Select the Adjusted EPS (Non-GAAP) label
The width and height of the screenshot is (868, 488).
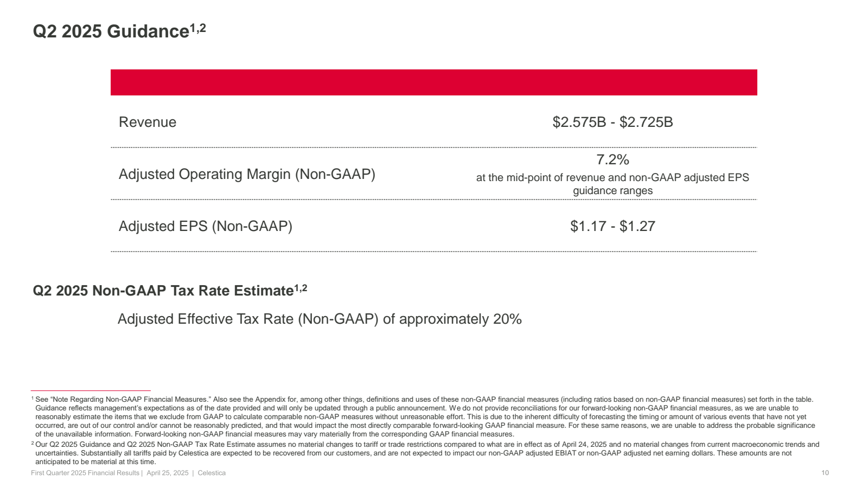(206, 226)
